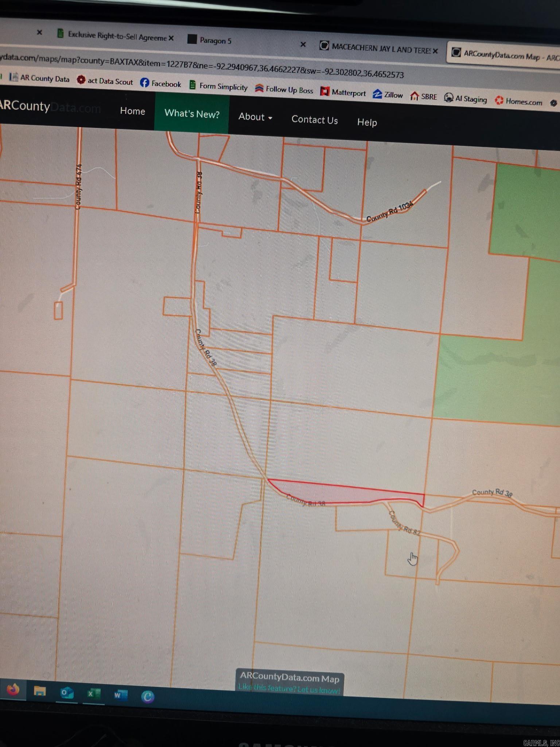Viewport: 560px width, 747px height.
Task: Close the Exclusive Right-to-Sell Agreement tab
Action: point(171,38)
